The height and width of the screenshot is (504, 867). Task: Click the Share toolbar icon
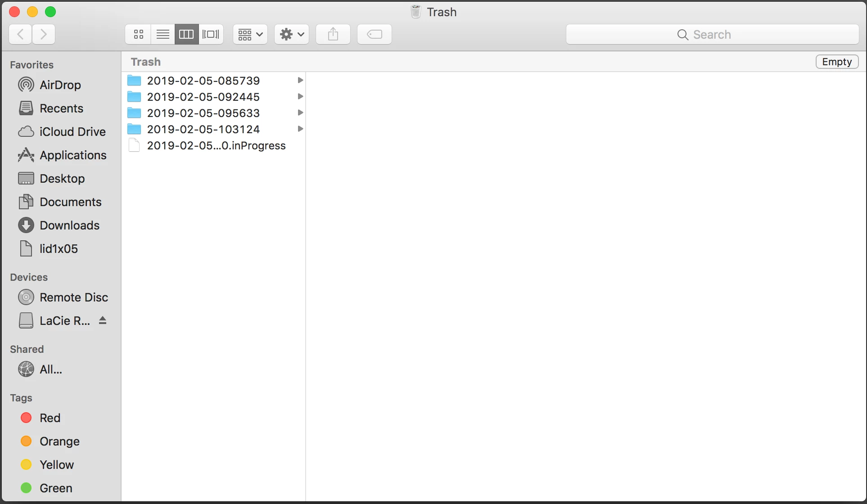pyautogui.click(x=333, y=34)
